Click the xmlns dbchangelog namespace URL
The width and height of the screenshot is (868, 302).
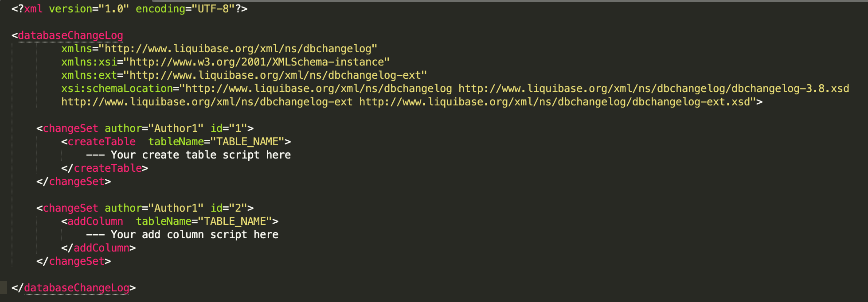(241, 49)
